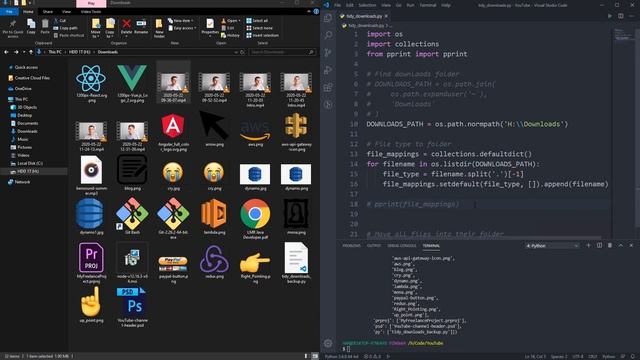Switch to the View ribbon tab in Explorer
Screen dimensions: 640x360
66,12
